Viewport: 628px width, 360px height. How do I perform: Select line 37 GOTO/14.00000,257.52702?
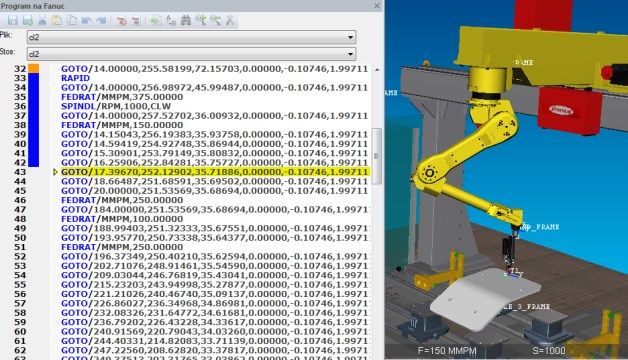(214, 116)
